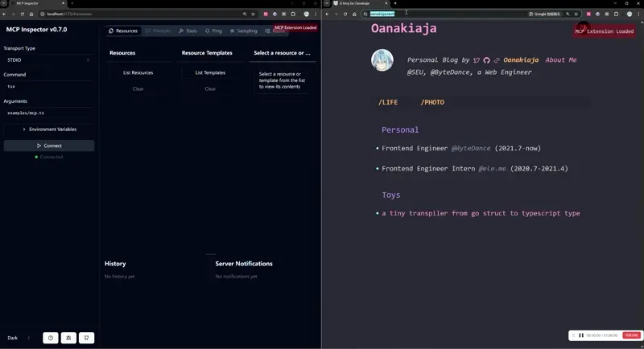Close the MCP Inspector browser tab
The width and height of the screenshot is (644, 349).
click(64, 3)
